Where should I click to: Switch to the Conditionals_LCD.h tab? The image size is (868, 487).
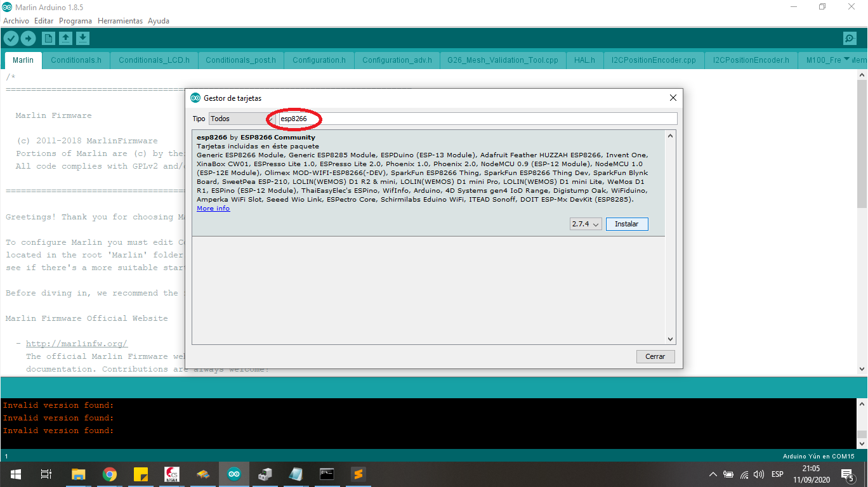pyautogui.click(x=154, y=60)
